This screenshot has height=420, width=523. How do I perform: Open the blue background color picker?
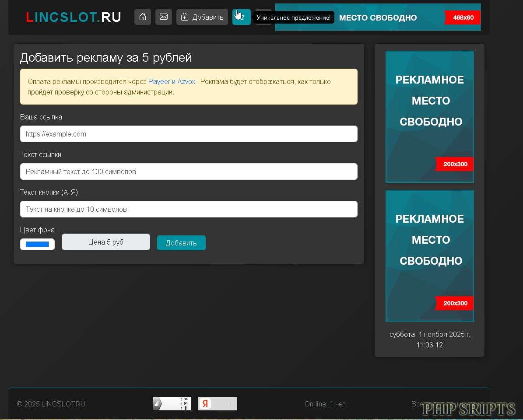[37, 244]
